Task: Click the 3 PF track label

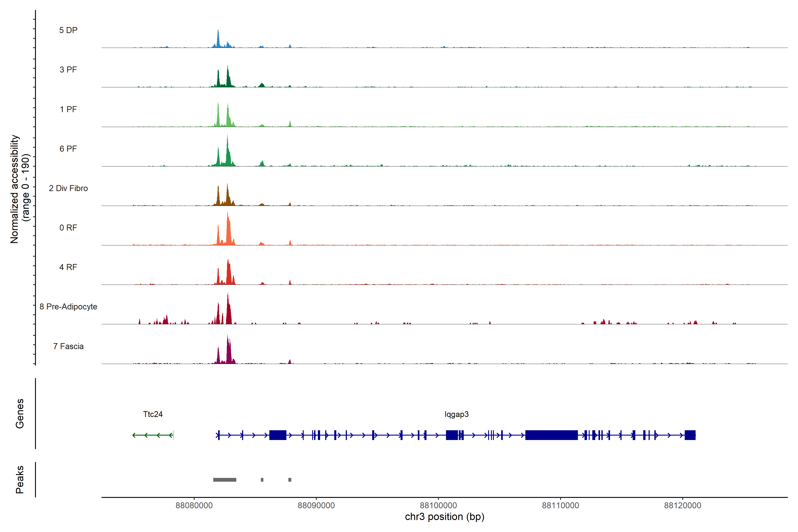Action: click(68, 70)
